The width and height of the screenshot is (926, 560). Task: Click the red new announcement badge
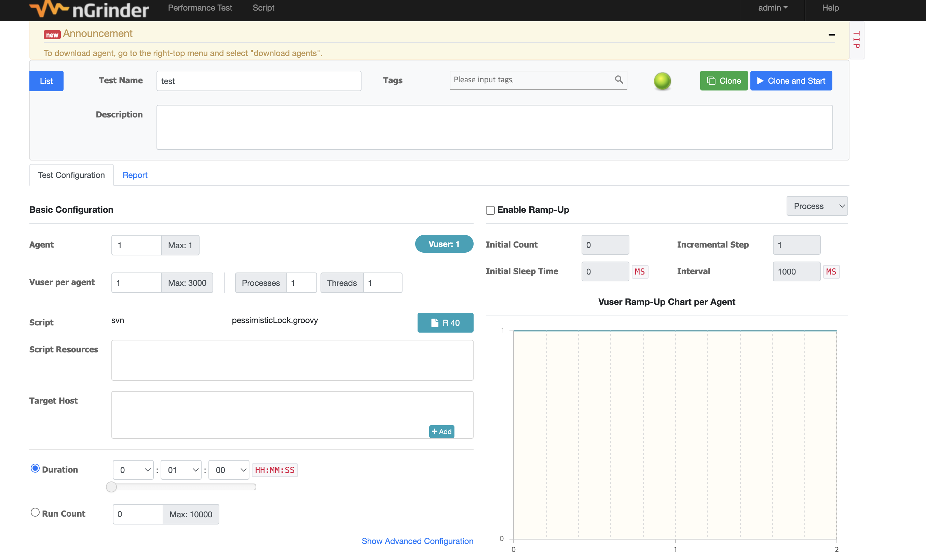pyautogui.click(x=52, y=35)
